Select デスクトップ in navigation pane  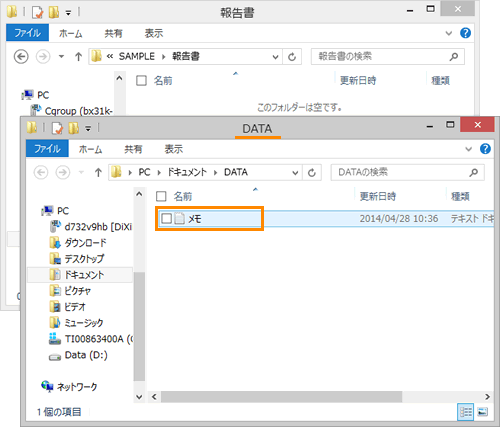pyautogui.click(x=84, y=259)
